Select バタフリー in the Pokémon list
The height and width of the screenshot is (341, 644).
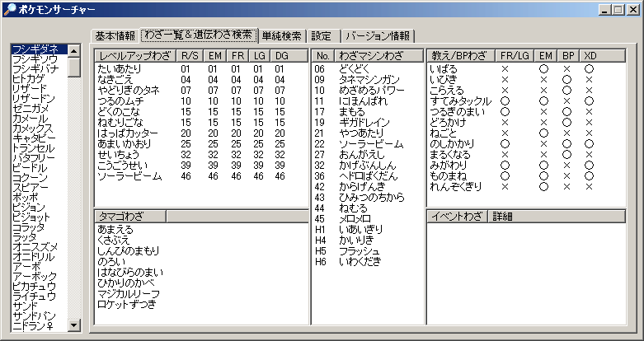point(33,157)
